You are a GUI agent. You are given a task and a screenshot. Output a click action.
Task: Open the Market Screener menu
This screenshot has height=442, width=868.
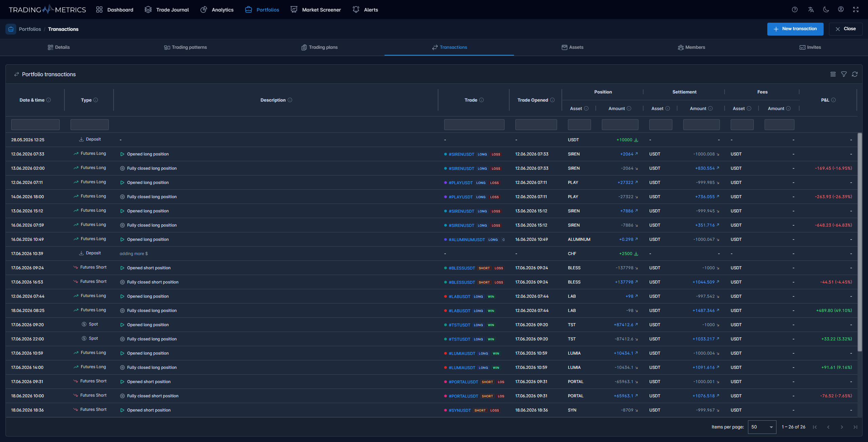tap(316, 9)
